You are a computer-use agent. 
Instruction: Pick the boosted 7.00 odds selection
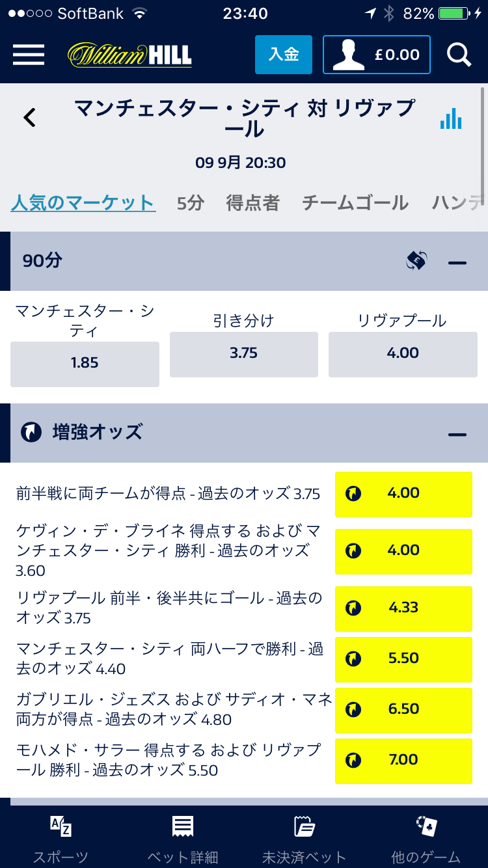pyautogui.click(x=403, y=760)
